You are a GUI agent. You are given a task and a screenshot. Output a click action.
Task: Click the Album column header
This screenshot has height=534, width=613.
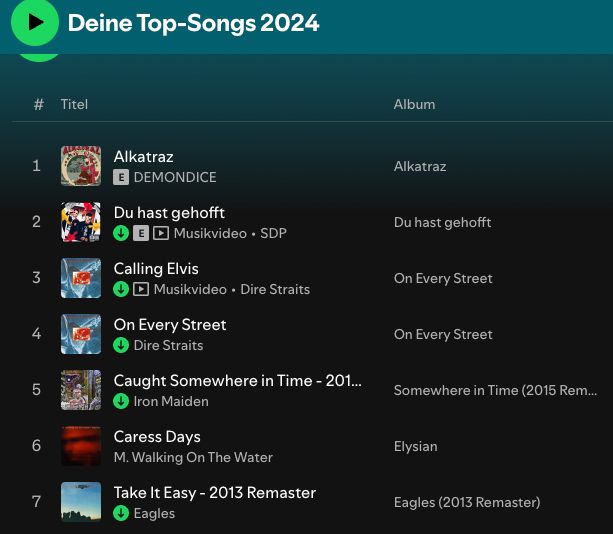point(414,104)
